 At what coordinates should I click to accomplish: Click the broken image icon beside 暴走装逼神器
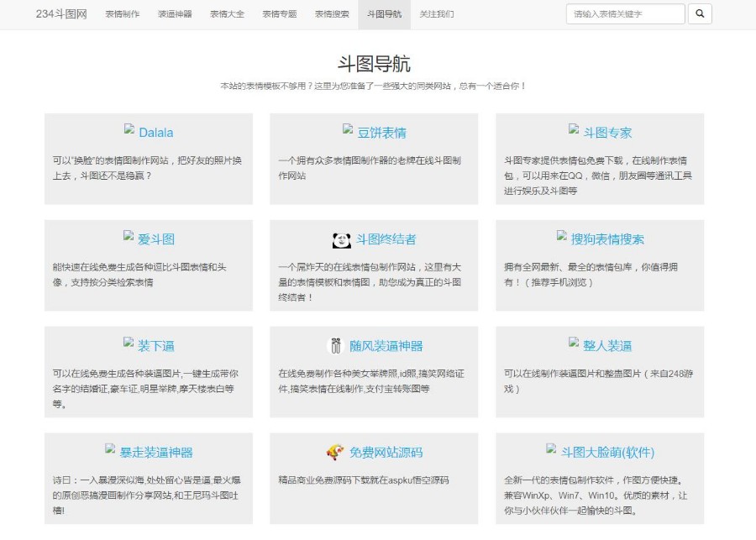[x=110, y=448]
